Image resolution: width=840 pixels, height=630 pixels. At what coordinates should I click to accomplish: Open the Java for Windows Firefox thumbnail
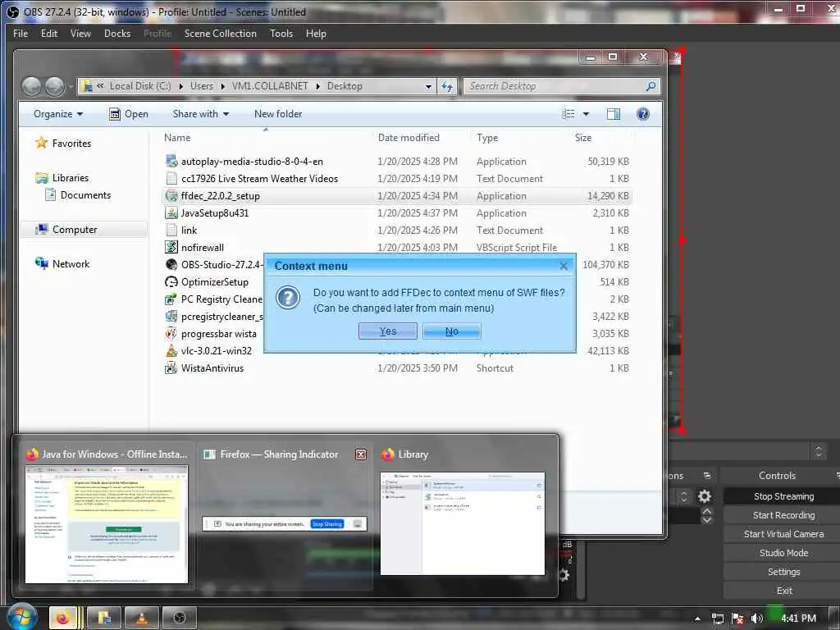tap(107, 523)
